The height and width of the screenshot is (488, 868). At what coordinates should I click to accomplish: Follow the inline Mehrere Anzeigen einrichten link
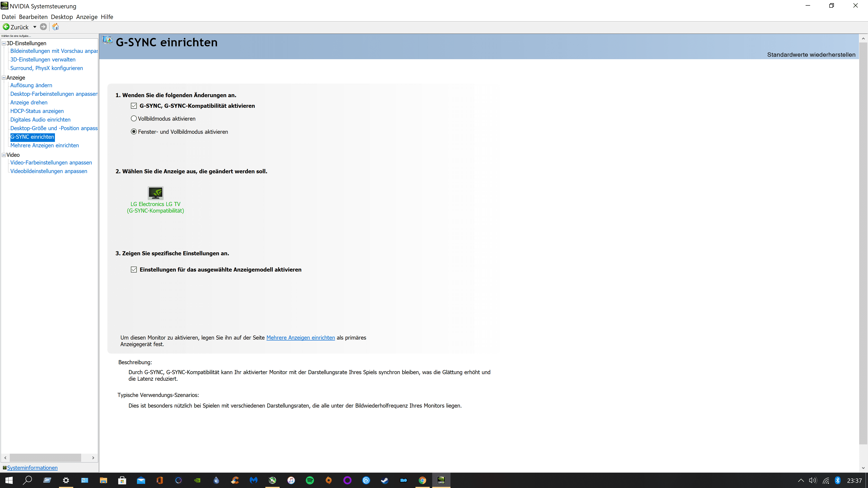301,338
